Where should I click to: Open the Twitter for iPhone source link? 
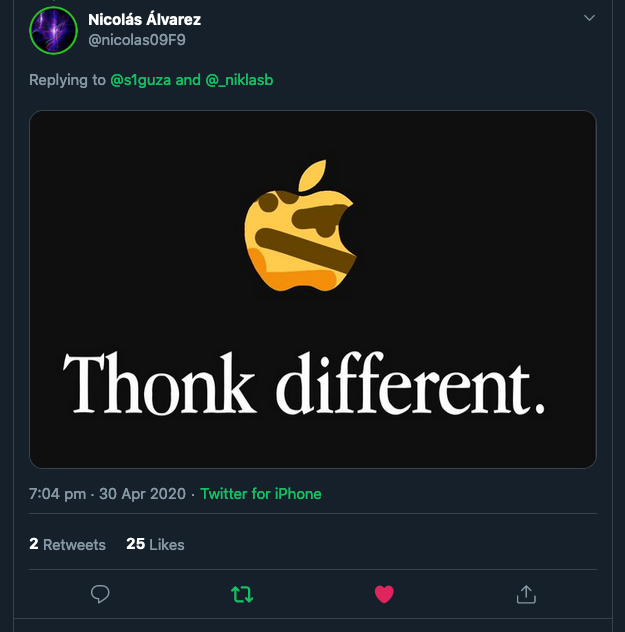[261, 494]
